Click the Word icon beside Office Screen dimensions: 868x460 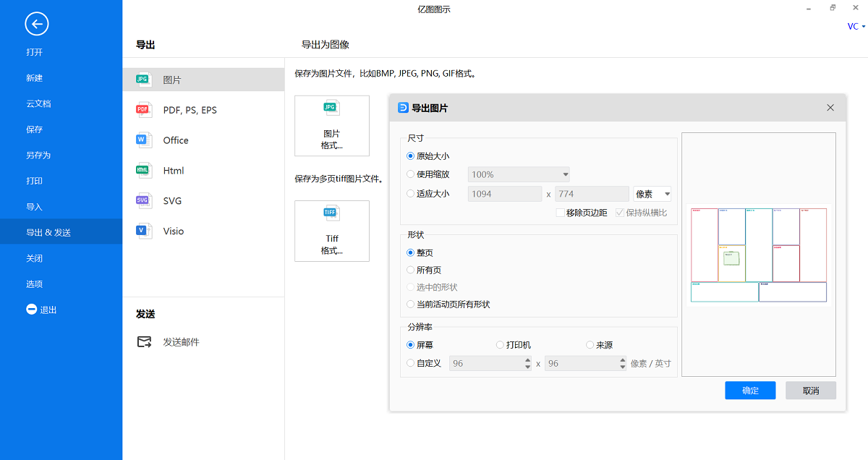(x=143, y=140)
